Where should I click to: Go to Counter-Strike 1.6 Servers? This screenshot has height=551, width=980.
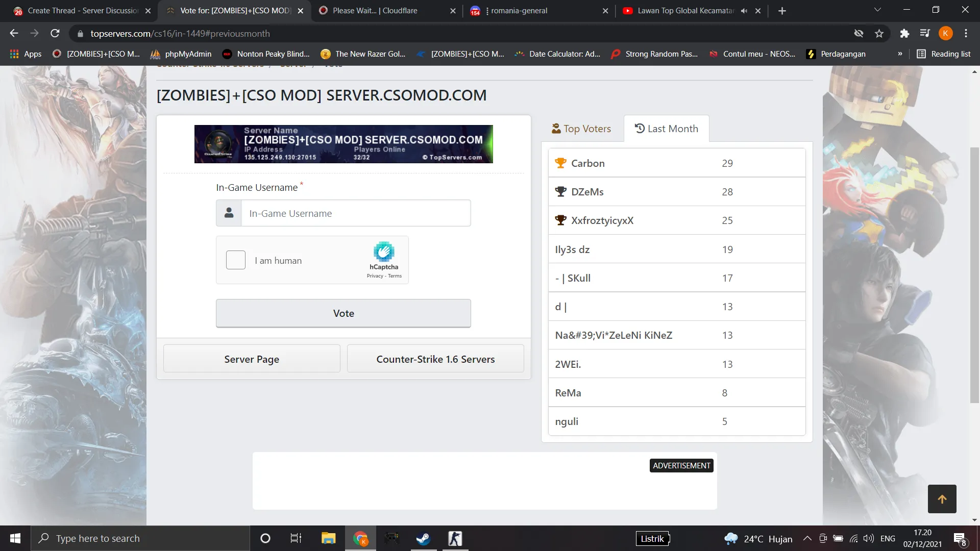[435, 359]
